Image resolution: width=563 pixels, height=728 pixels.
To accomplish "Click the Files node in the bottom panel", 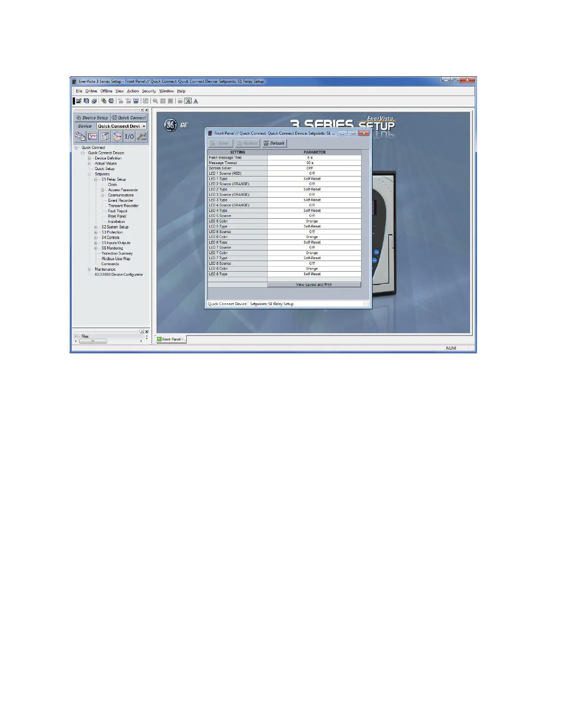I will click(x=85, y=336).
